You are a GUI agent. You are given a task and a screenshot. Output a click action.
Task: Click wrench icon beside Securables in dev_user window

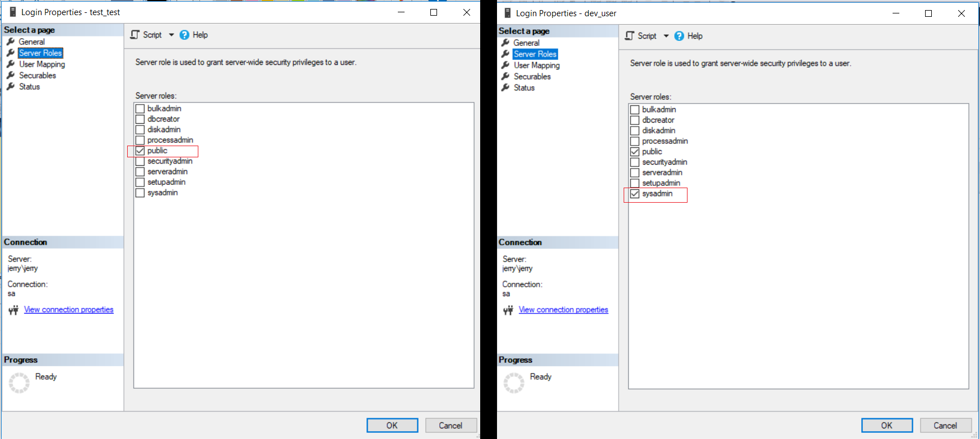tap(505, 76)
